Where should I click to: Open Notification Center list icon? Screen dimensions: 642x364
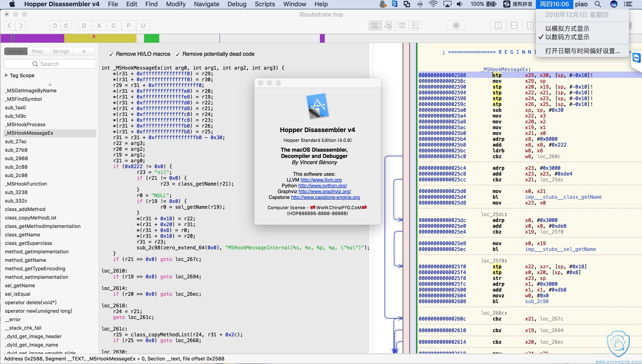[x=628, y=4]
